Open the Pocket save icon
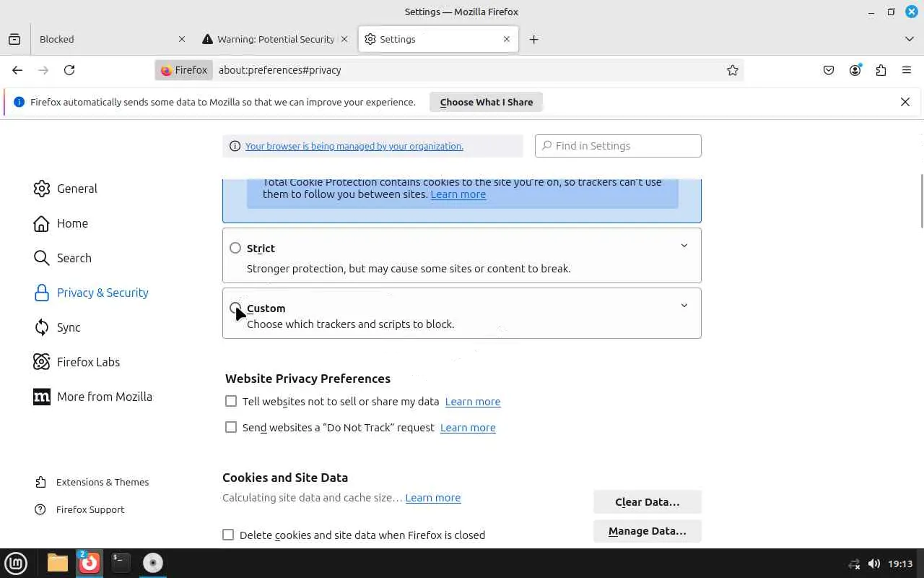 (x=829, y=70)
